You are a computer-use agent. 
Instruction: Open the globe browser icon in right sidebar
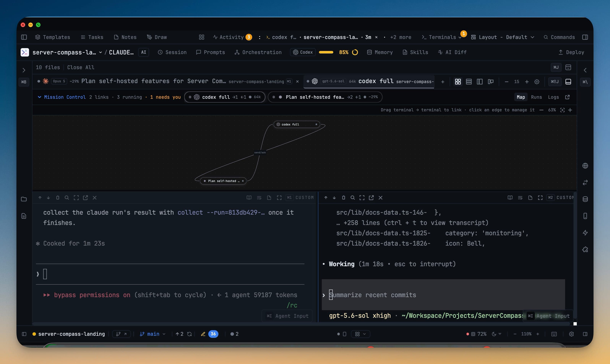pos(585,166)
